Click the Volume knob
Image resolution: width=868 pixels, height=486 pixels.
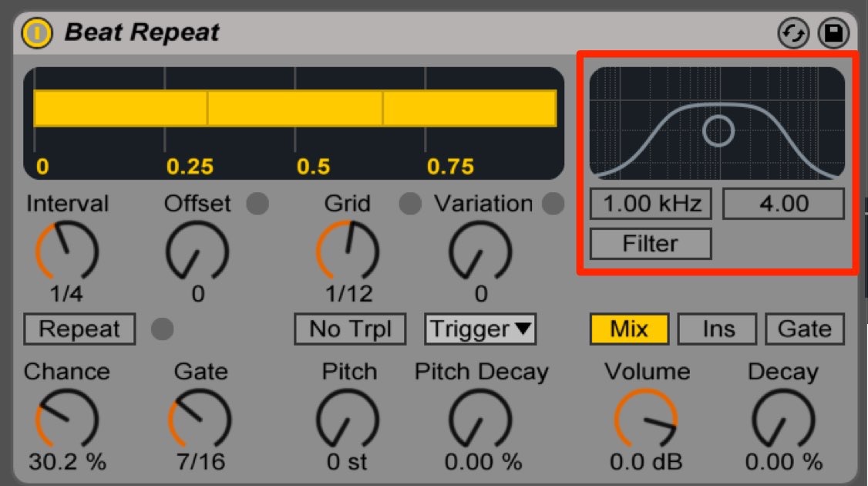tap(645, 419)
